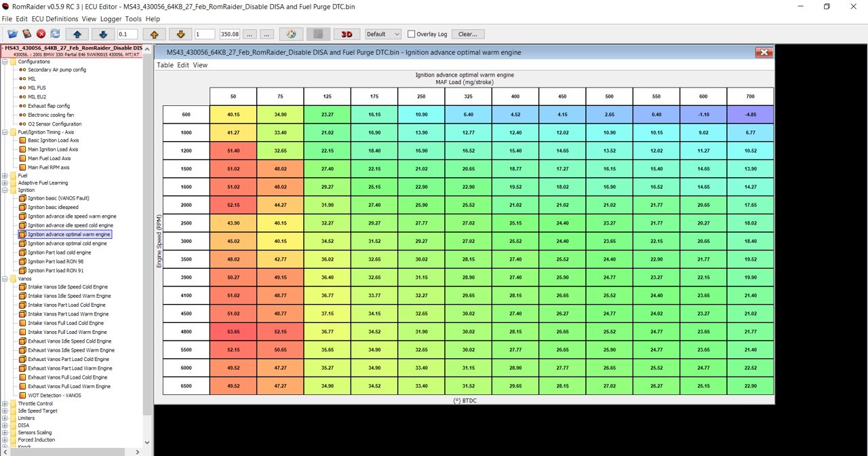
Task: Collapse the Vanos tree node
Action: coord(5,279)
